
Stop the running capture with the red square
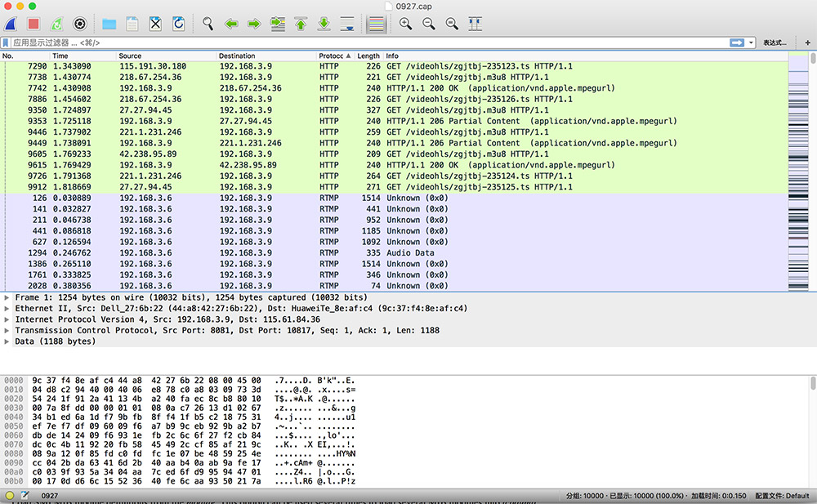[33, 24]
